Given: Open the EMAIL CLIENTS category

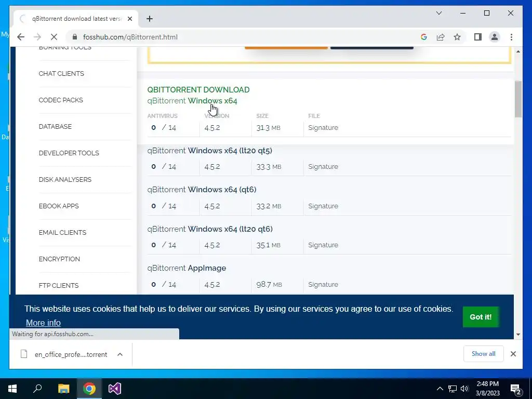Looking at the screenshot, I should 62,232.
